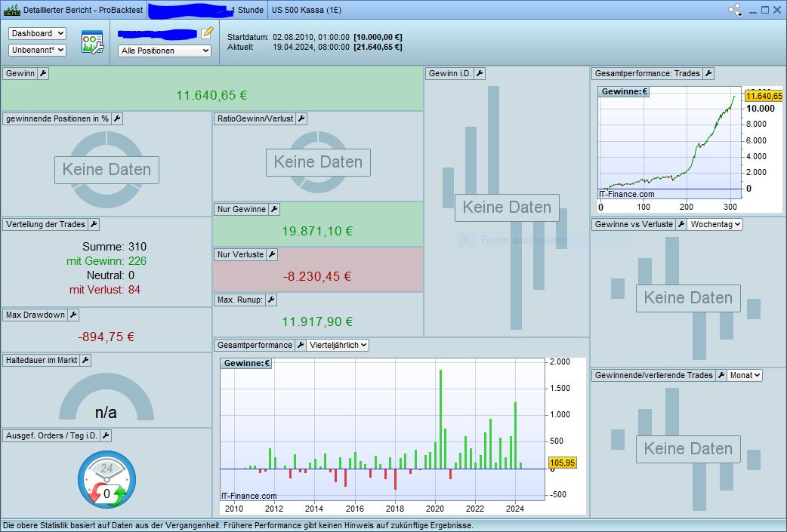
Task: Click the Max Drawdown label button
Action: pyautogui.click(x=35, y=315)
